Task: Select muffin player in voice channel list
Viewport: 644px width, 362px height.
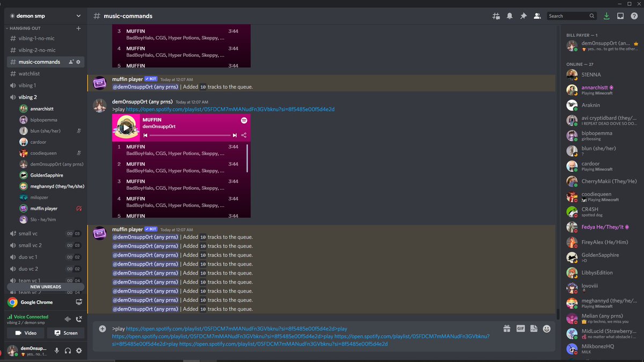Action: (x=51, y=208)
